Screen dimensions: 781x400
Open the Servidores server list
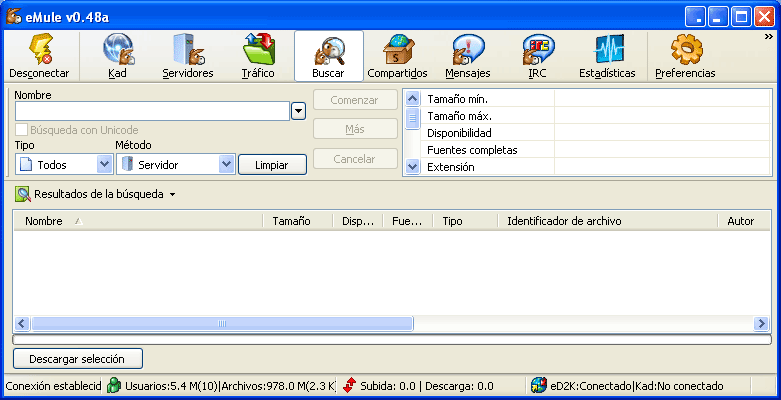(188, 56)
